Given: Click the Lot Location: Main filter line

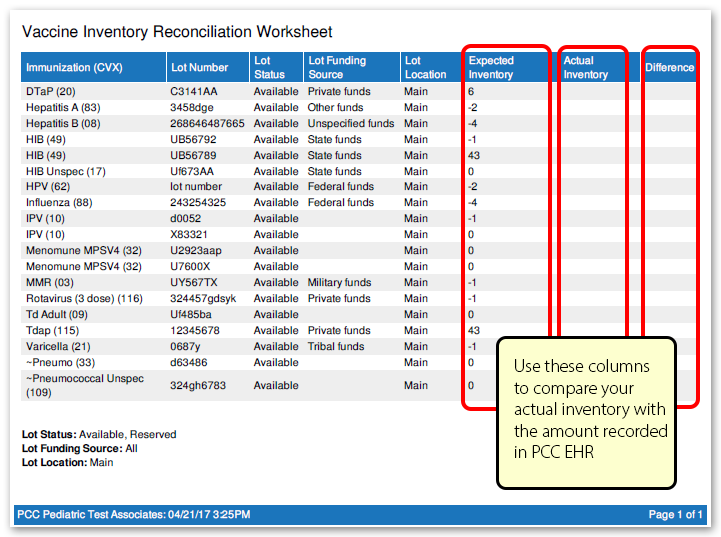Looking at the screenshot, I should click(x=67, y=463).
